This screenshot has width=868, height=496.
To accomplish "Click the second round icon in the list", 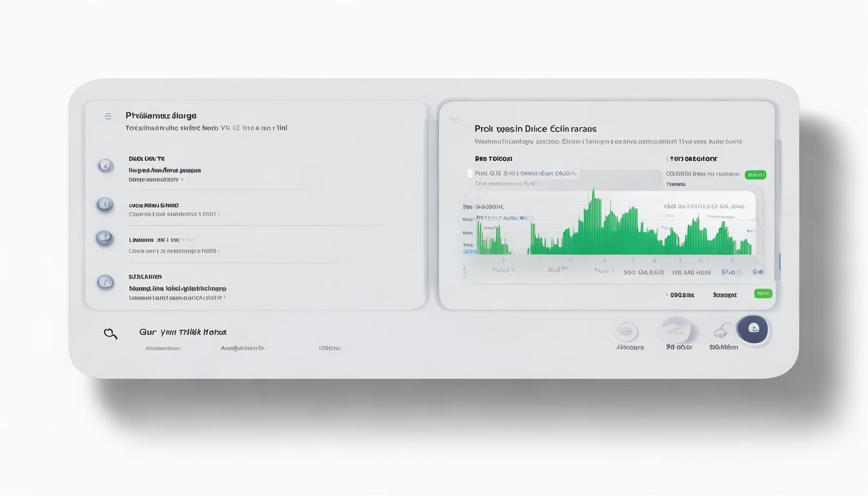I will (x=105, y=205).
